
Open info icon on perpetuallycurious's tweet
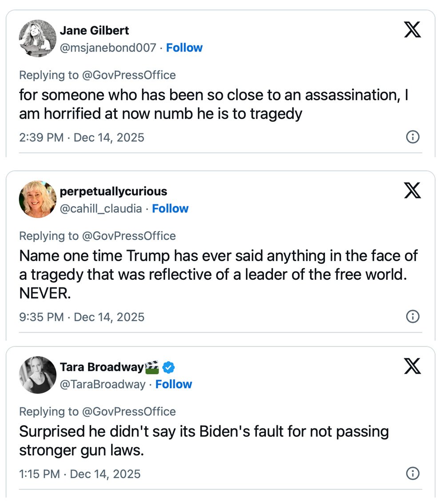click(x=413, y=317)
